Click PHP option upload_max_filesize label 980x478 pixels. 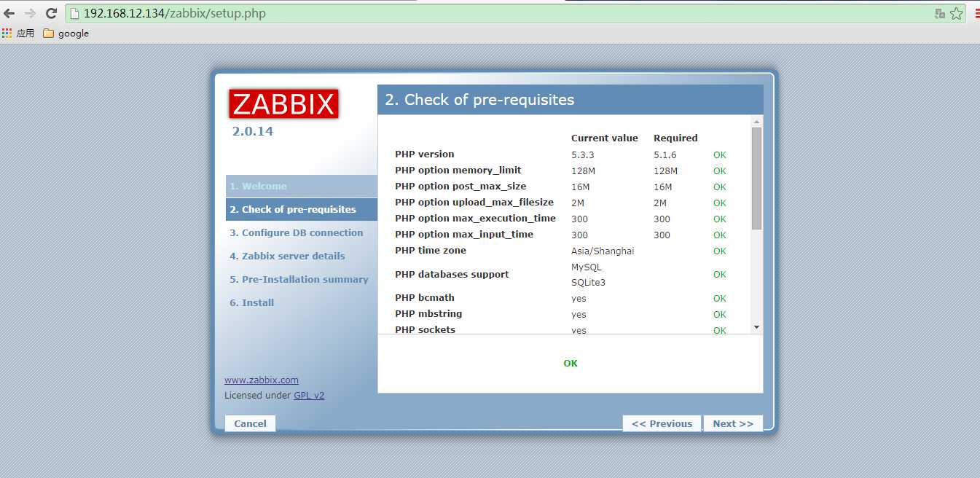tap(474, 203)
